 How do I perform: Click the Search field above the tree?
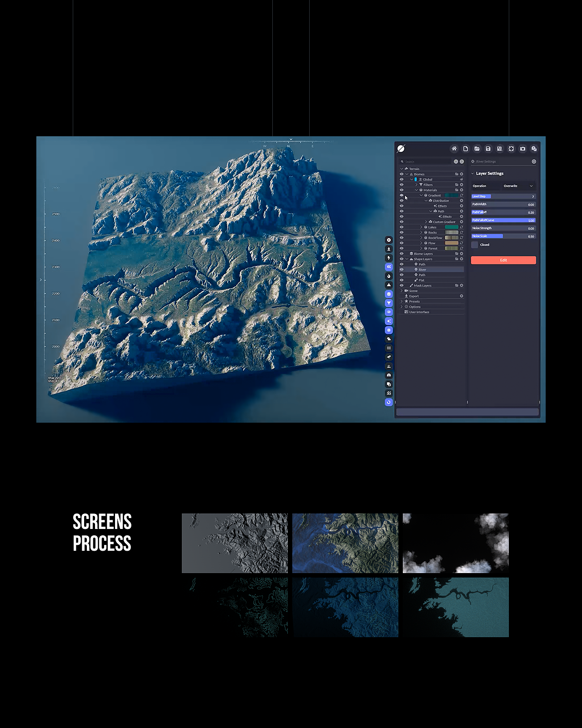tap(426, 161)
